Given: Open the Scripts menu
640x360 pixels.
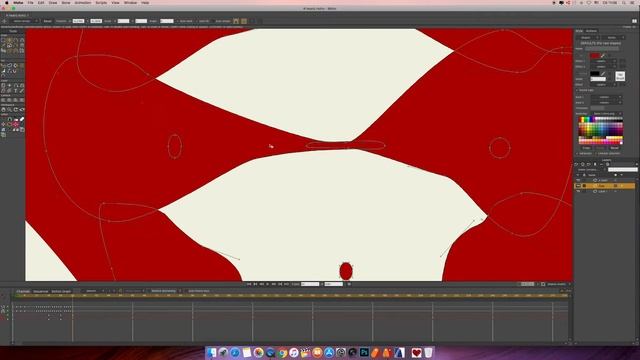Looking at the screenshot, I should point(101,2).
